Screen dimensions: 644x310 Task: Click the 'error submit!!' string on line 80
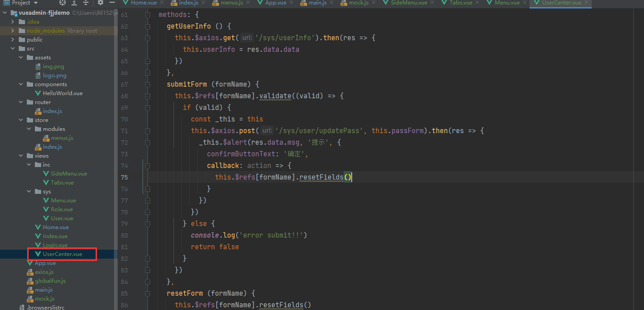click(271, 235)
